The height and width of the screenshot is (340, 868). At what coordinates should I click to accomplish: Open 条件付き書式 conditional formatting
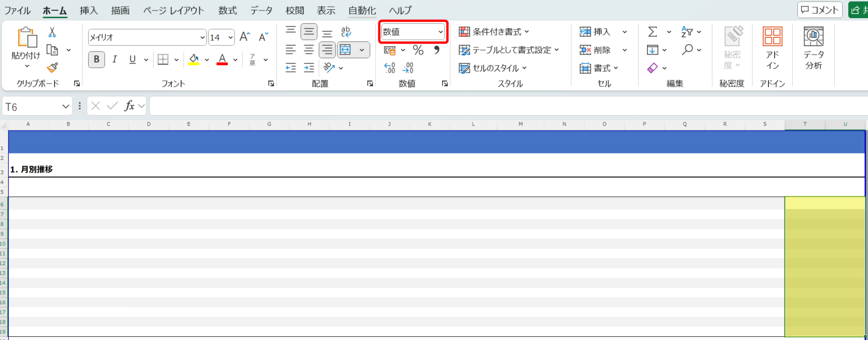[493, 32]
